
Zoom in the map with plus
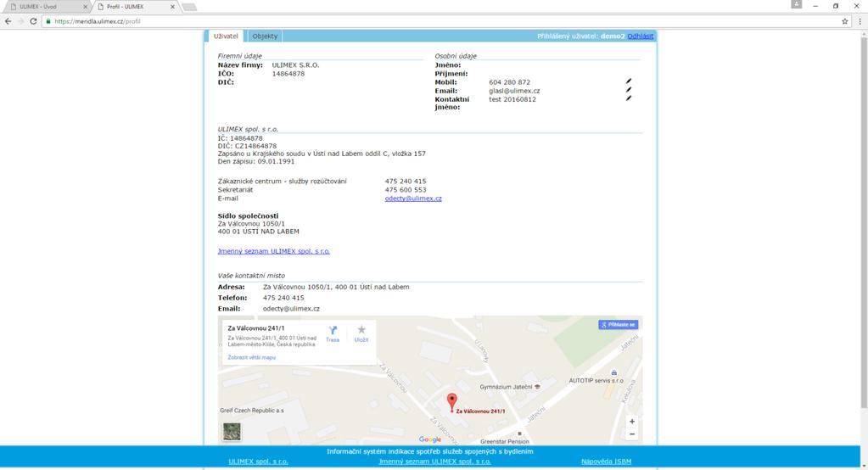632,422
